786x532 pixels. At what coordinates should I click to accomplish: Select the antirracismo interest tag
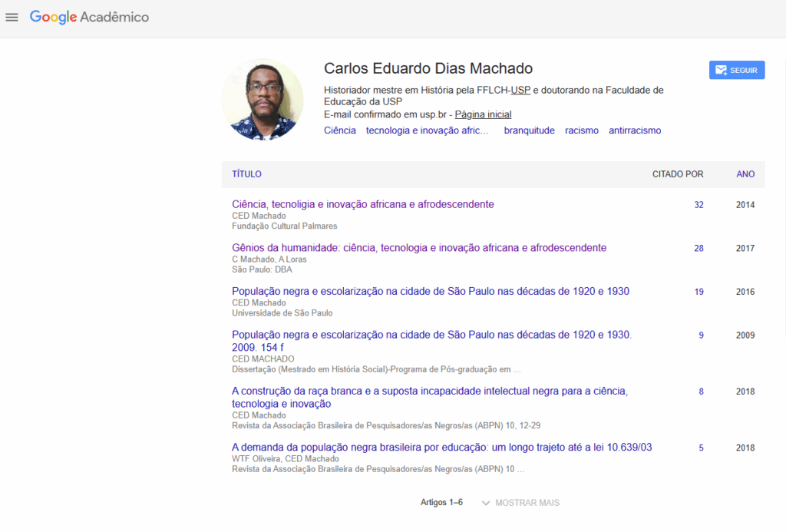tap(635, 131)
